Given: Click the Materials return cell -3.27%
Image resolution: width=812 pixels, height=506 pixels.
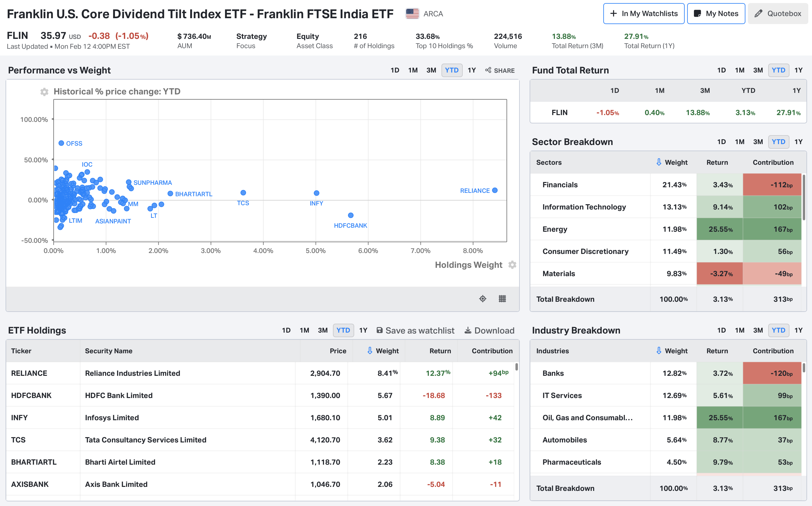Looking at the screenshot, I should (720, 273).
